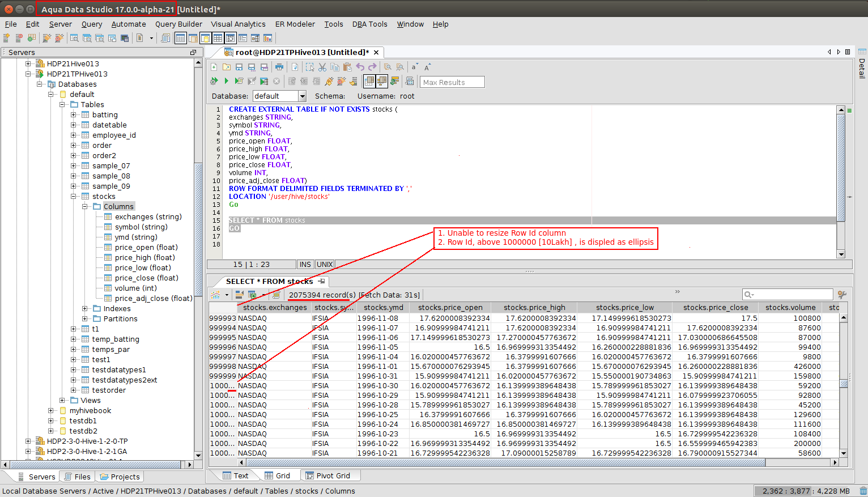The width and height of the screenshot is (868, 497).
Task: Open the Visual Analytics menu
Action: 238,24
